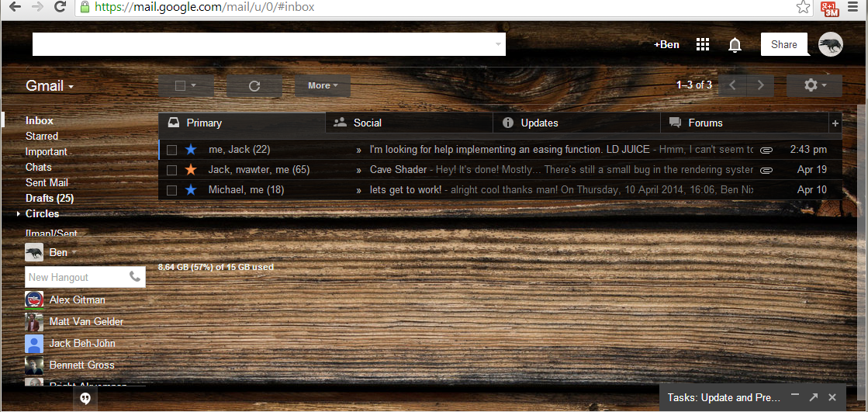Open the notifications bell icon
868x412 pixels.
[x=735, y=45]
